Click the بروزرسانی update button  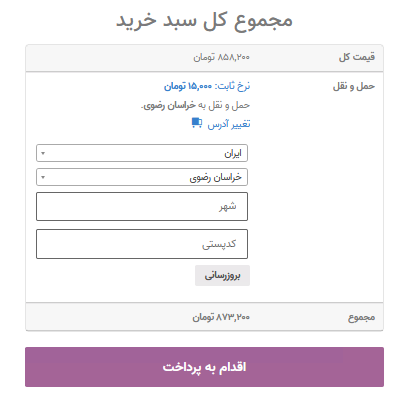tap(222, 276)
